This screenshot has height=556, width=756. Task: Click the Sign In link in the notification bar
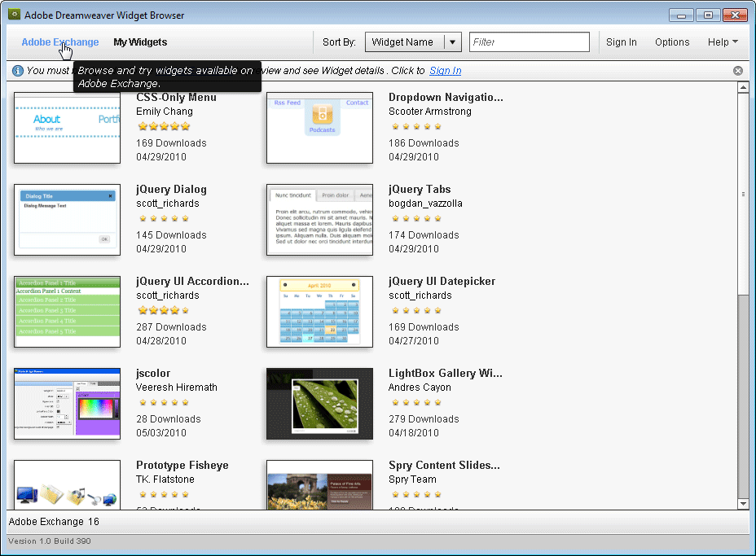[x=445, y=71]
